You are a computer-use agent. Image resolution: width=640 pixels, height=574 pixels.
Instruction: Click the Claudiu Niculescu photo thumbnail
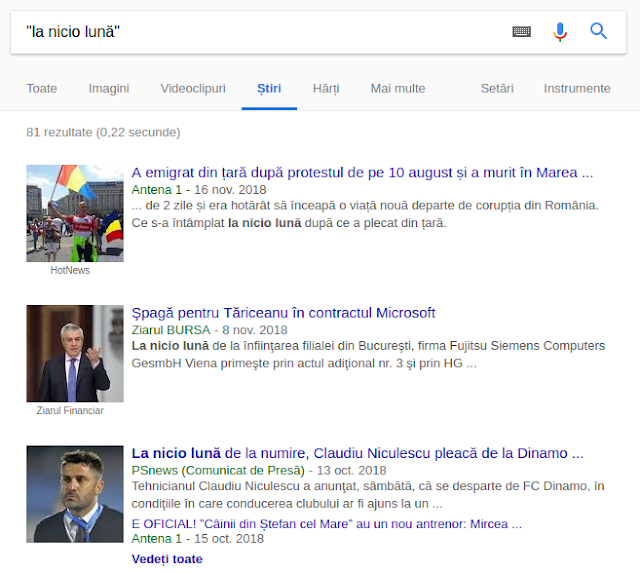click(75, 494)
